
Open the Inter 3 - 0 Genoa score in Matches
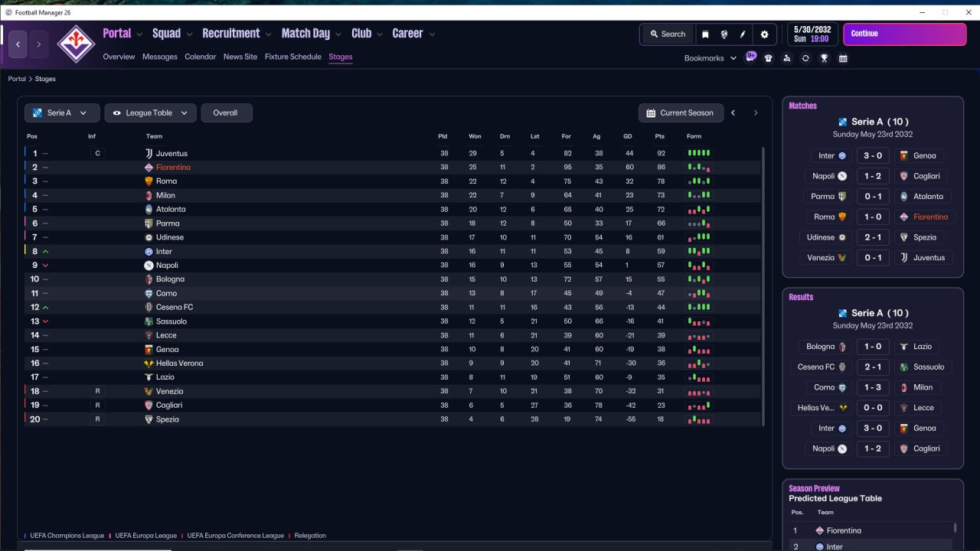click(873, 156)
